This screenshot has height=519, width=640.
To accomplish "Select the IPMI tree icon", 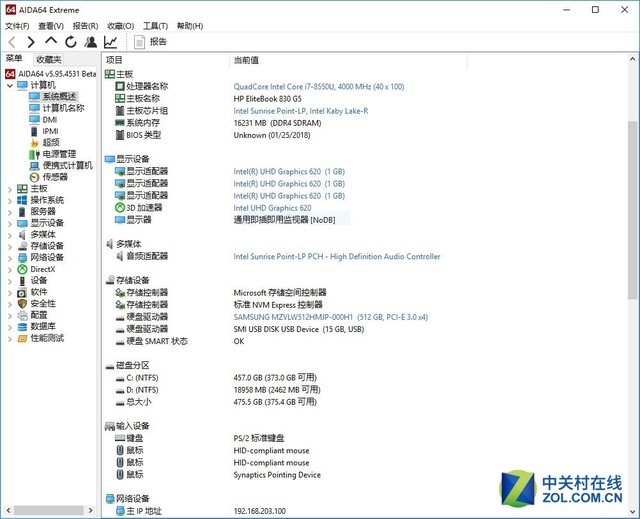I will pos(34,131).
